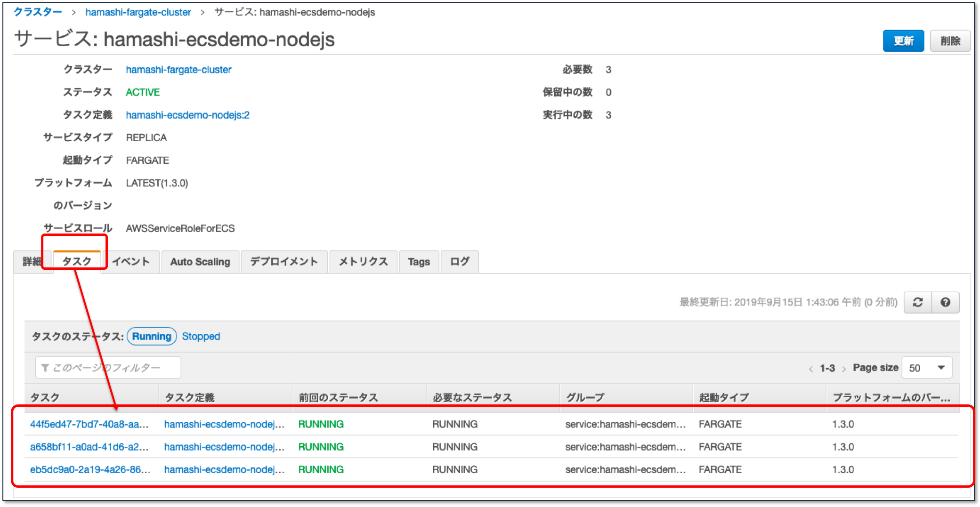
Task: Click the AWSServiceRoleForECS value
Action: (x=180, y=228)
